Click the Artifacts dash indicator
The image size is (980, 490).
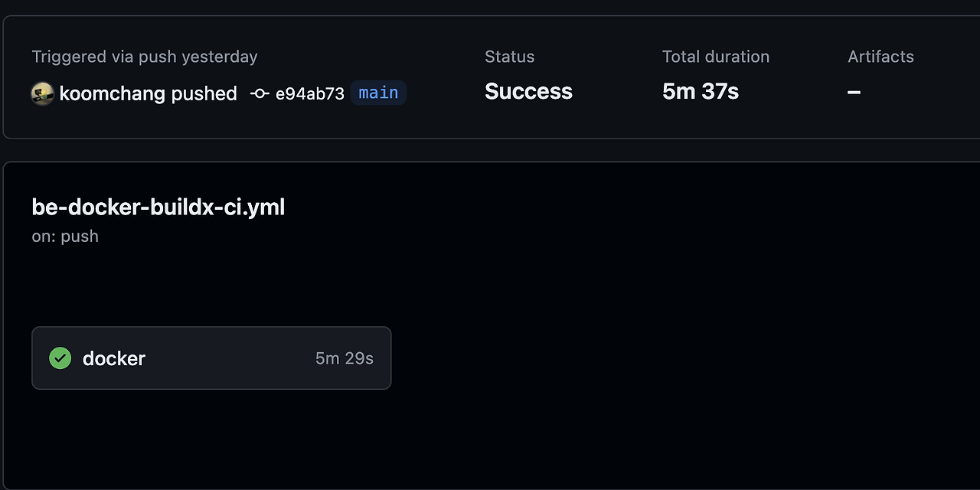pyautogui.click(x=853, y=92)
